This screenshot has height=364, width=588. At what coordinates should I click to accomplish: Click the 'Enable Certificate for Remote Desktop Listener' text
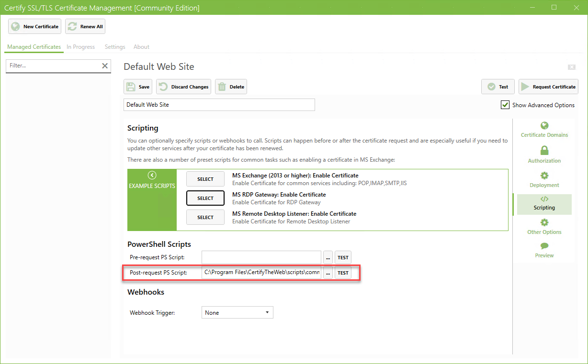[291, 221]
